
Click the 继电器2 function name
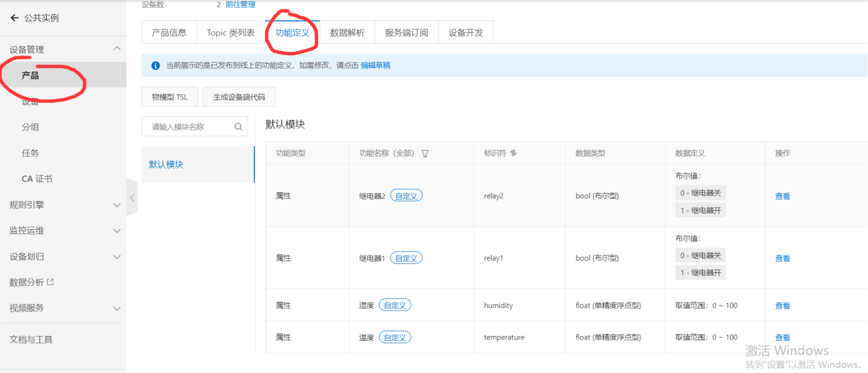372,196
